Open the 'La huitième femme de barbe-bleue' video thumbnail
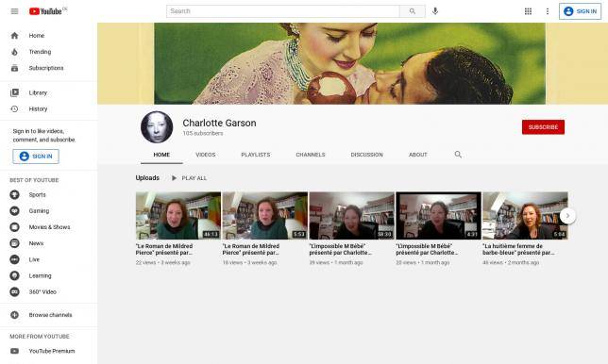The image size is (608, 364). 525,216
